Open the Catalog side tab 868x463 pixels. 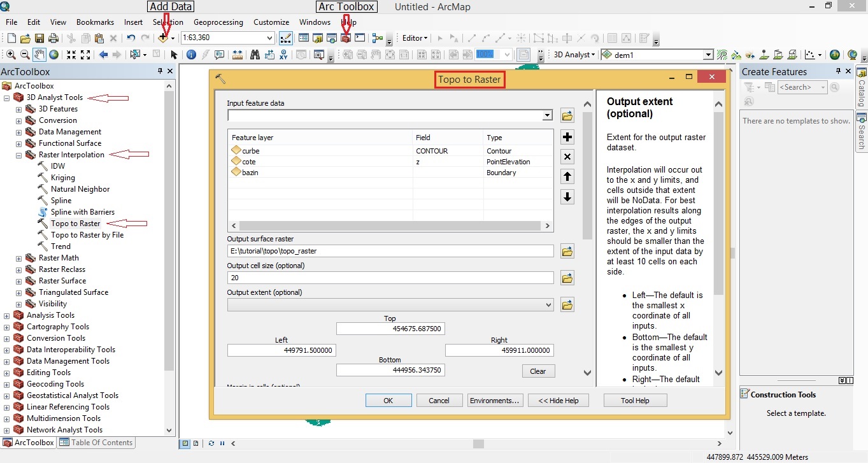(862, 87)
